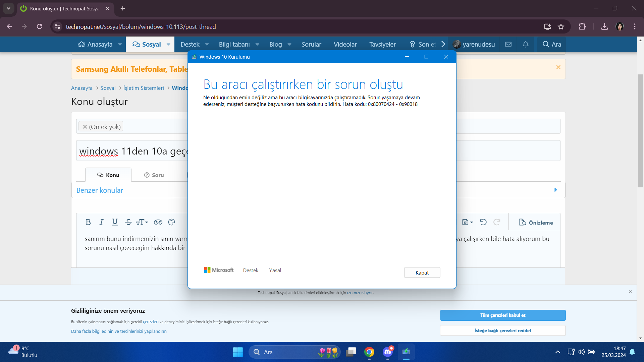The height and width of the screenshot is (362, 644).
Task: Open notifications bell in forum navbar
Action: 526,44
